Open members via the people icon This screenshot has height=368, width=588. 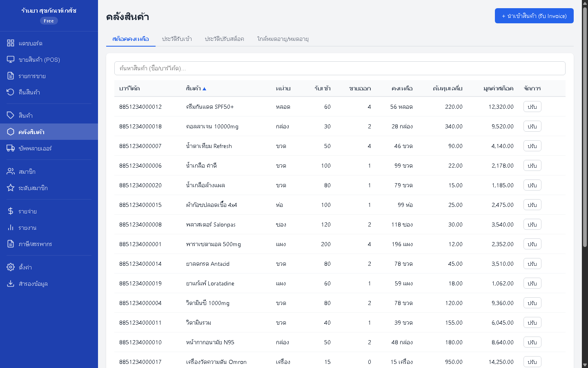coord(11,171)
